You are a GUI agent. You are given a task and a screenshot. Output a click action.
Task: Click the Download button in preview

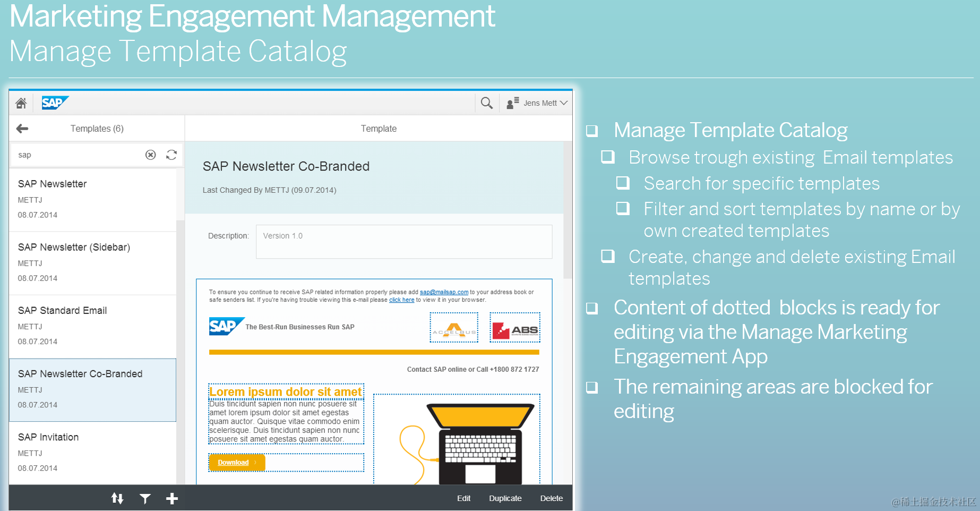tap(237, 463)
